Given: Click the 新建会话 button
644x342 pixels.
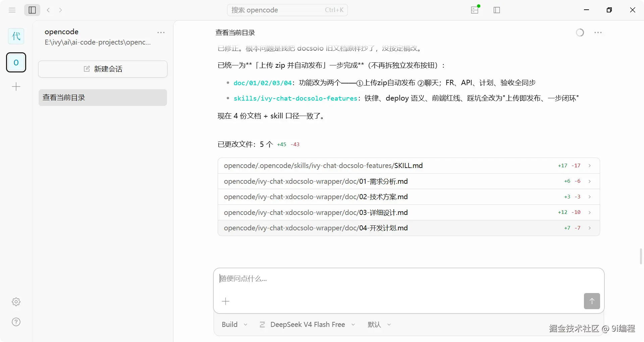Looking at the screenshot, I should click(x=103, y=69).
